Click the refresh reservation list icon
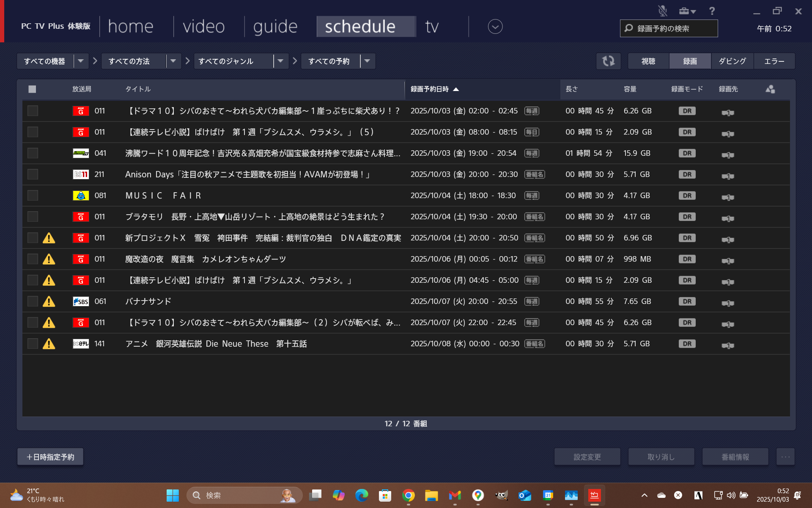The width and height of the screenshot is (812, 508). [x=608, y=61]
